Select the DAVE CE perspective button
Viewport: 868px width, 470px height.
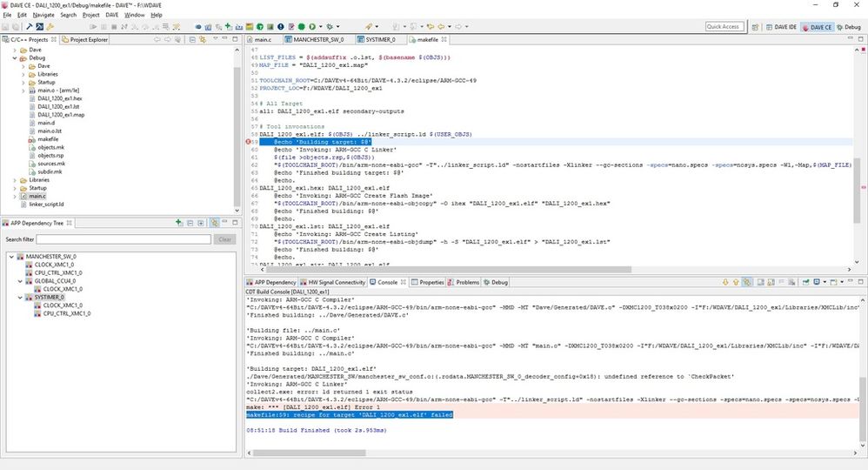pyautogui.click(x=817, y=27)
